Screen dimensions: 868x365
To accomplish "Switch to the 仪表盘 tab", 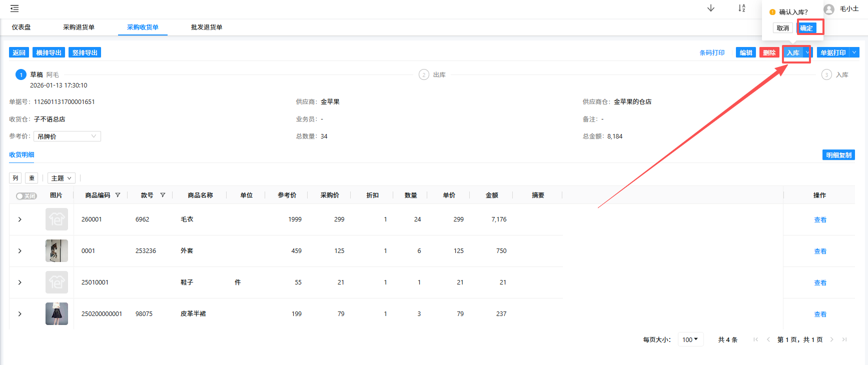I will tap(22, 27).
